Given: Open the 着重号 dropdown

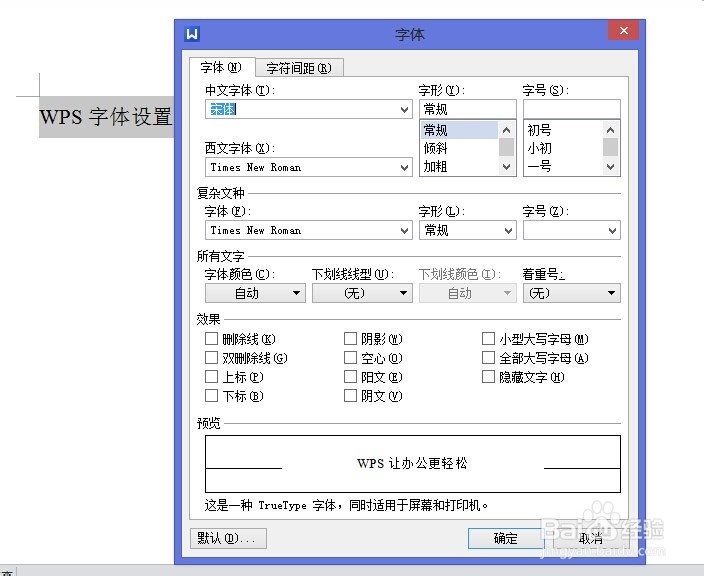Looking at the screenshot, I should [x=572, y=293].
